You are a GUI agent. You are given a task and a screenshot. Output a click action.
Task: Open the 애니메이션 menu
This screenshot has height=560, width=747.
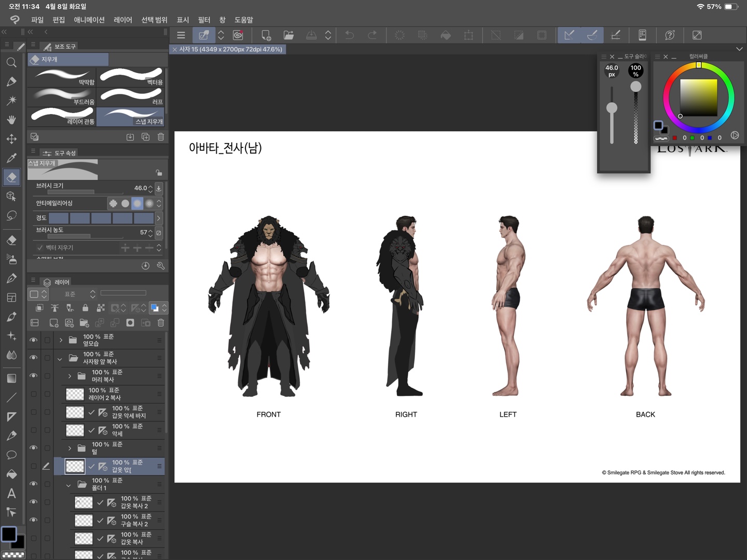[x=89, y=20]
